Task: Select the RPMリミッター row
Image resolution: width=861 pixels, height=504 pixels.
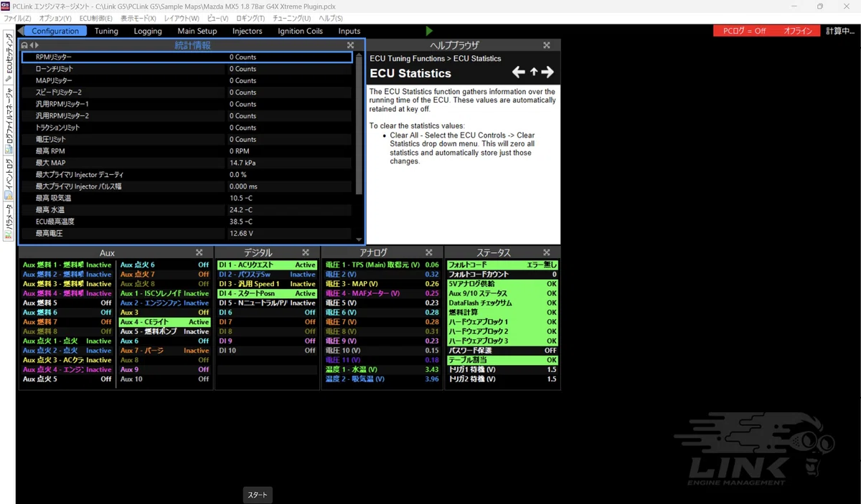Action: (187, 57)
